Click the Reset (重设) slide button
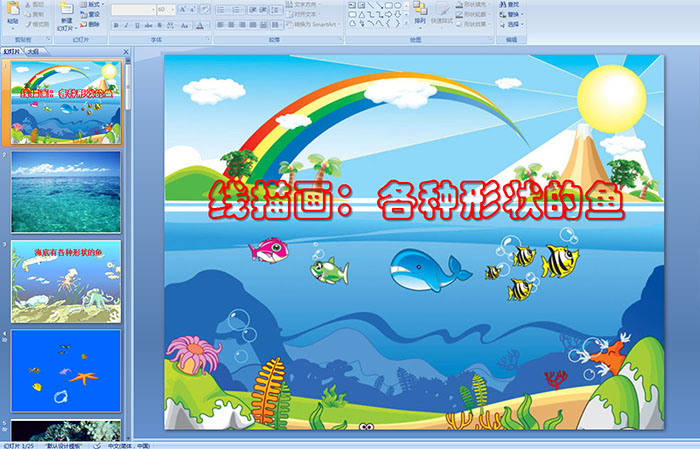This screenshot has width=700, height=449. [90, 14]
